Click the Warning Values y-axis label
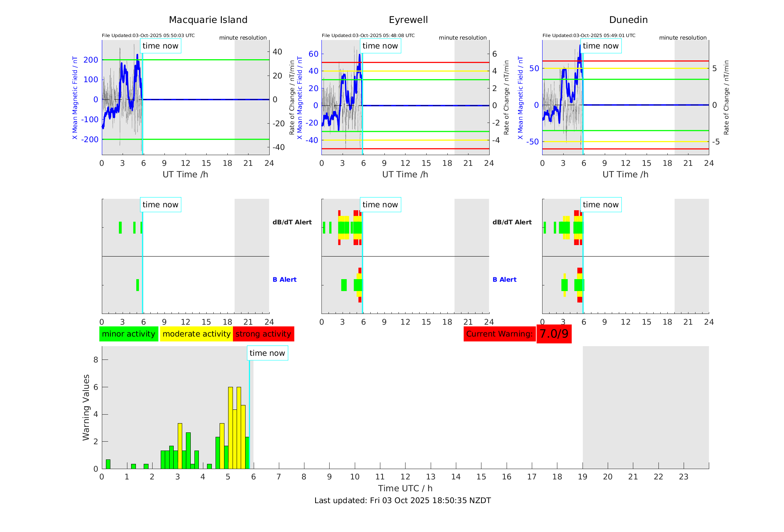This screenshot has height=532, width=784. click(86, 407)
